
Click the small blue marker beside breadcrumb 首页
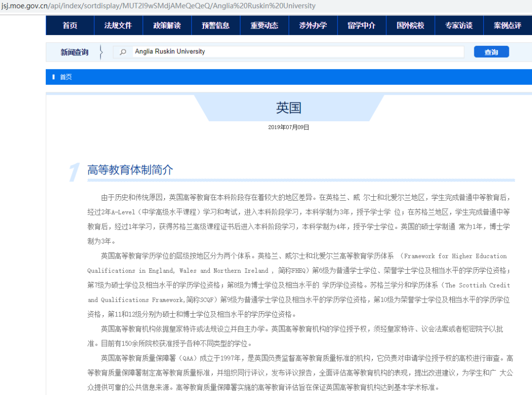(x=54, y=77)
